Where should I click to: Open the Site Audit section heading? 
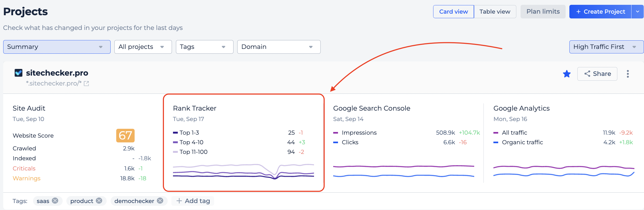[x=29, y=108]
